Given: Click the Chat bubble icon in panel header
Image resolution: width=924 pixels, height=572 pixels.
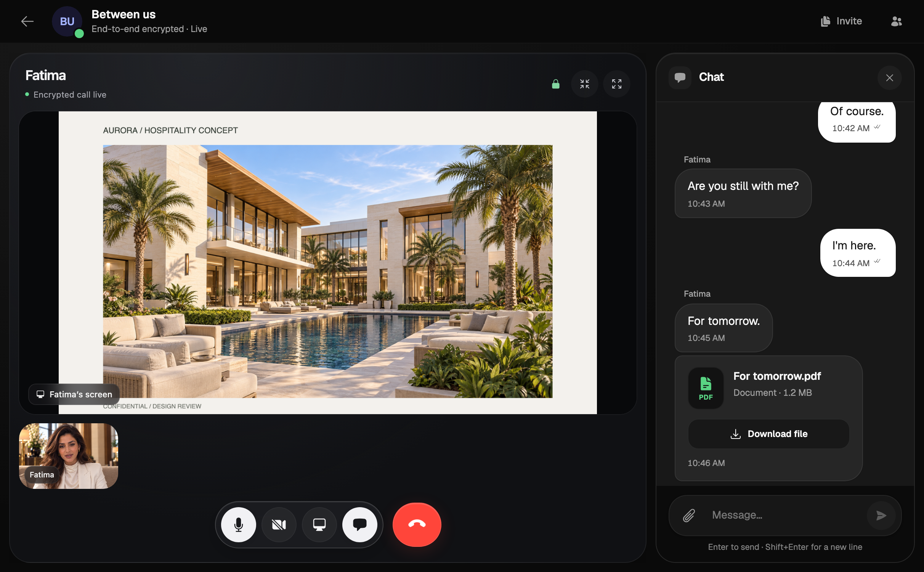Looking at the screenshot, I should coord(680,77).
